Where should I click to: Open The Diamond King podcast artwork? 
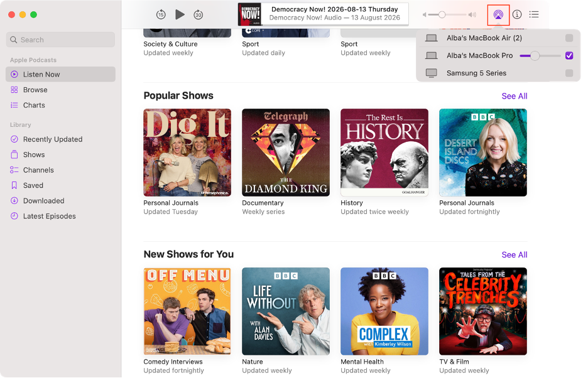click(x=286, y=153)
